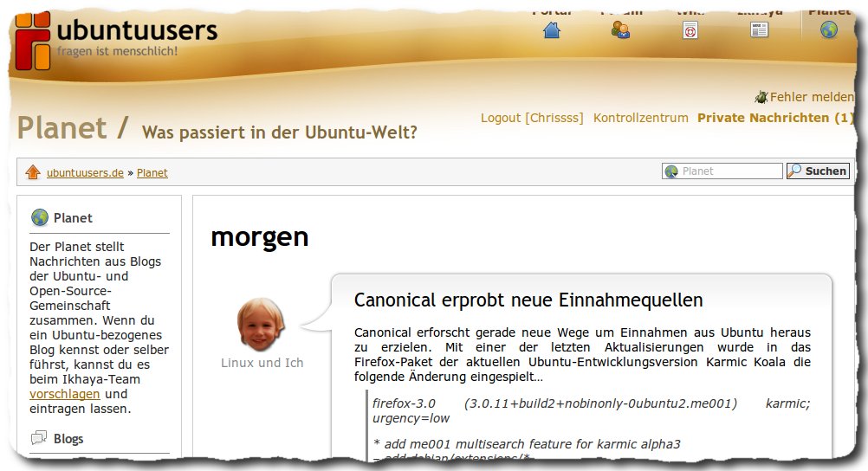Click the vorschlagen link in sidebar

pyautogui.click(x=65, y=394)
